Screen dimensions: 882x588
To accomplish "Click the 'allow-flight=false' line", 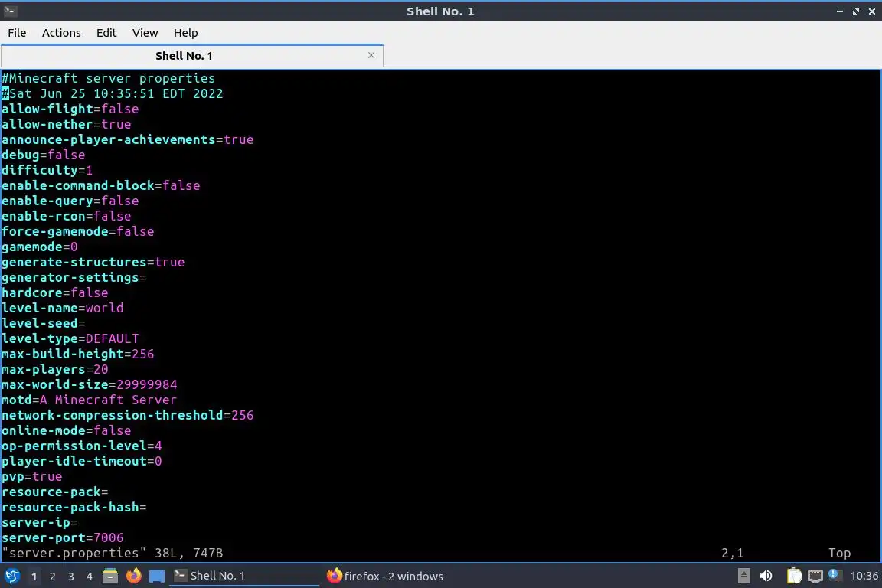I will click(70, 109).
